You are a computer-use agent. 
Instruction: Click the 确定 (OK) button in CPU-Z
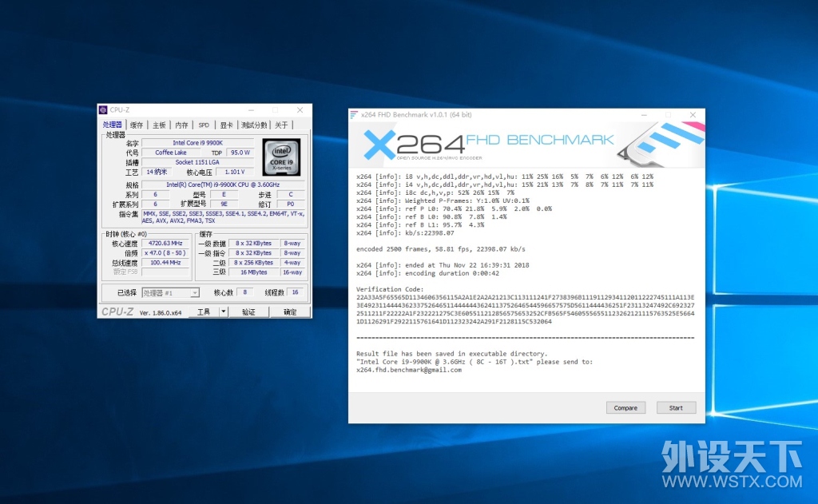[x=290, y=312]
